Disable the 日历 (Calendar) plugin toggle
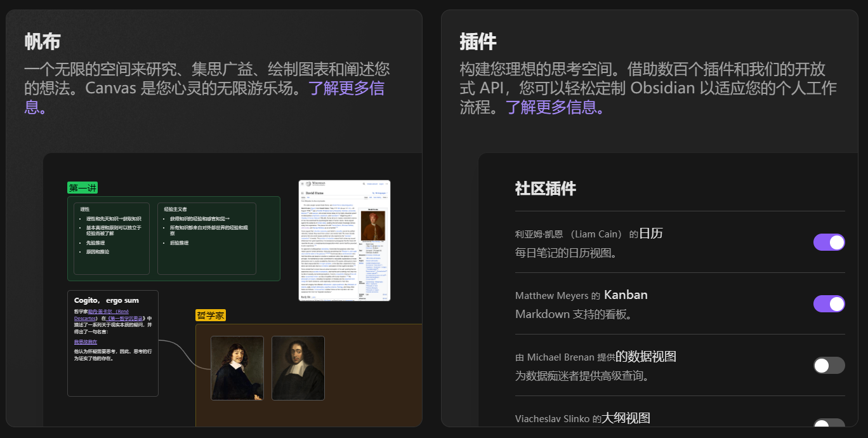 (x=829, y=242)
